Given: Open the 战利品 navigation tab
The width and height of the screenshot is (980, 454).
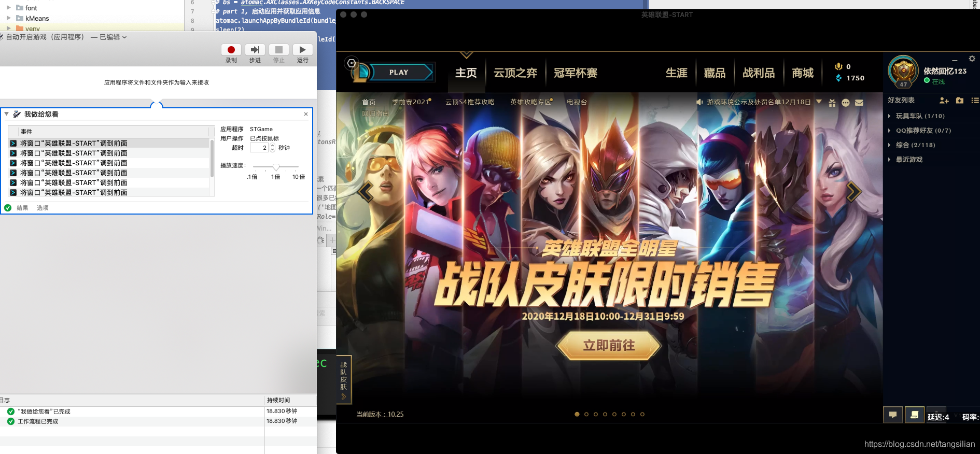Looking at the screenshot, I should point(759,73).
